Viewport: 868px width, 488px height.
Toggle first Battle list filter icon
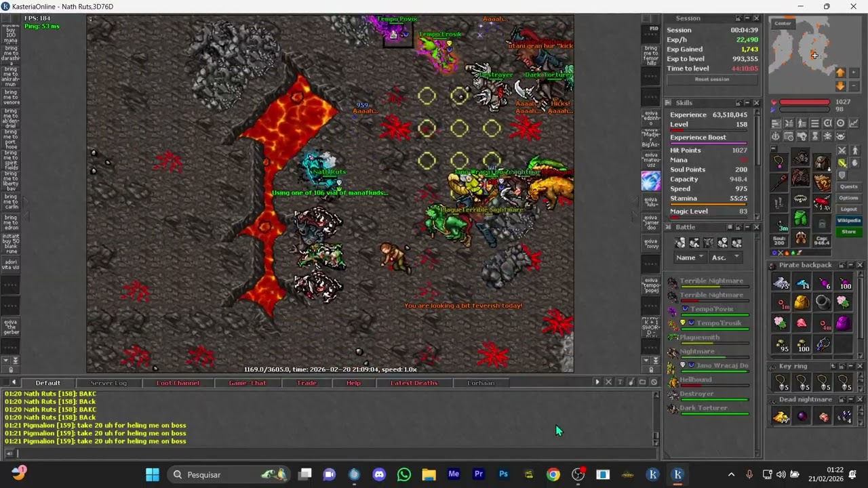[679, 243]
